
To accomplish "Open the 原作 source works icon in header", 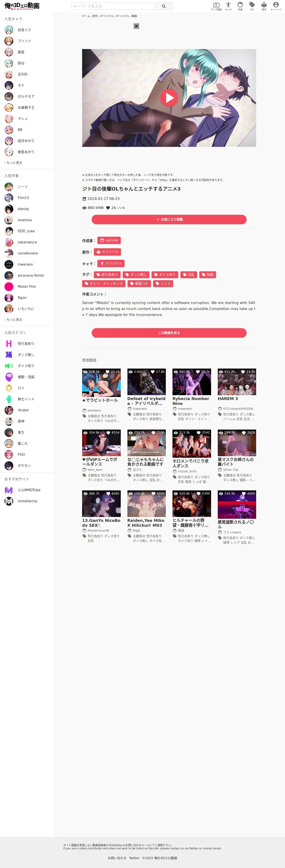I will 264,6.
